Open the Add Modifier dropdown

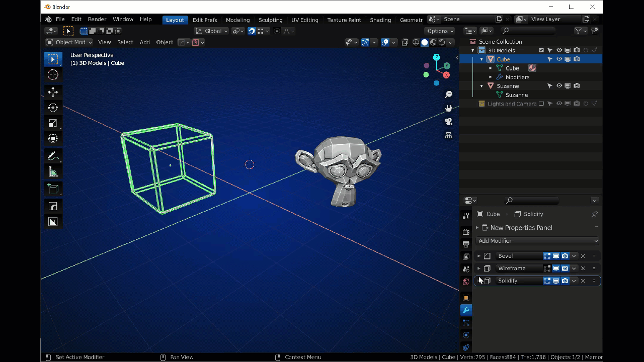pos(538,241)
